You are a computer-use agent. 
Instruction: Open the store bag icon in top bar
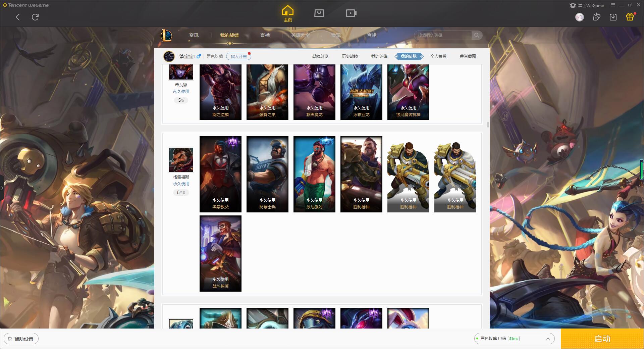coord(319,13)
